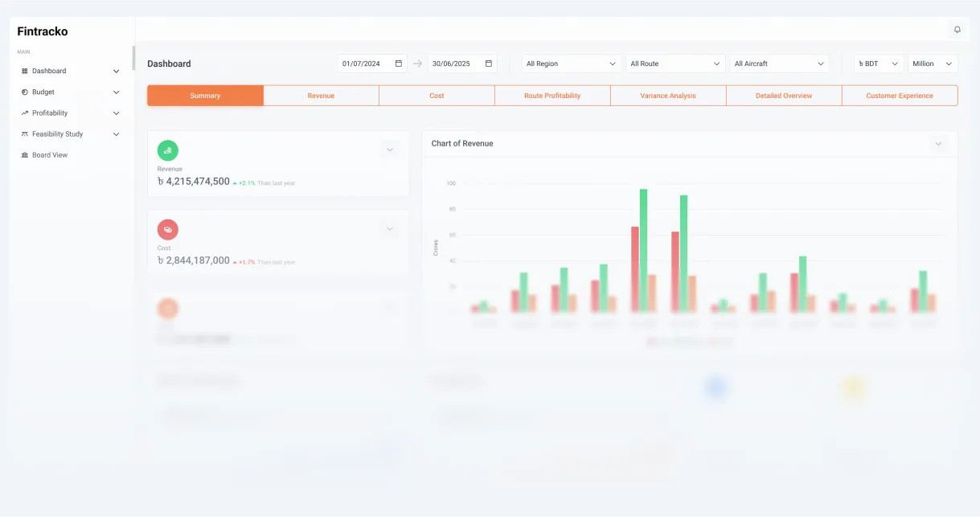Open the All Route dropdown
The image size is (980, 517).
tap(675, 64)
